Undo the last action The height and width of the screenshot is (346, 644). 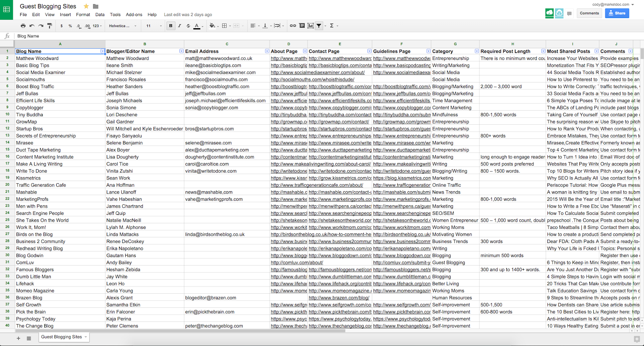click(x=32, y=26)
